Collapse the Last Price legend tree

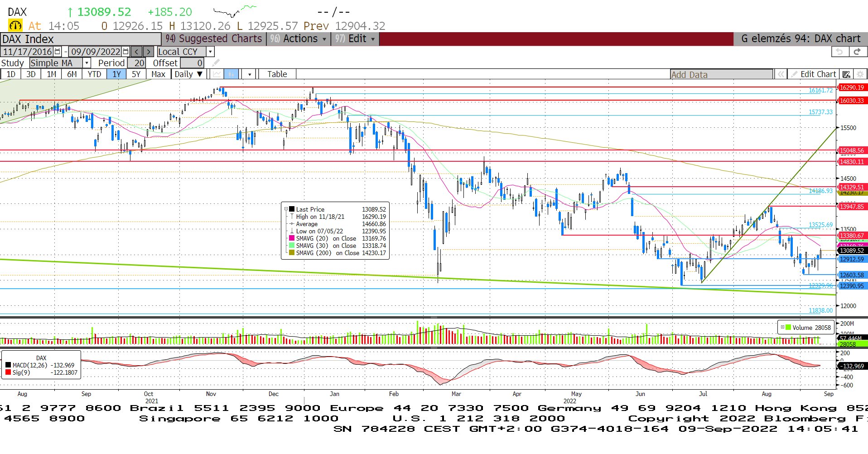(286, 209)
